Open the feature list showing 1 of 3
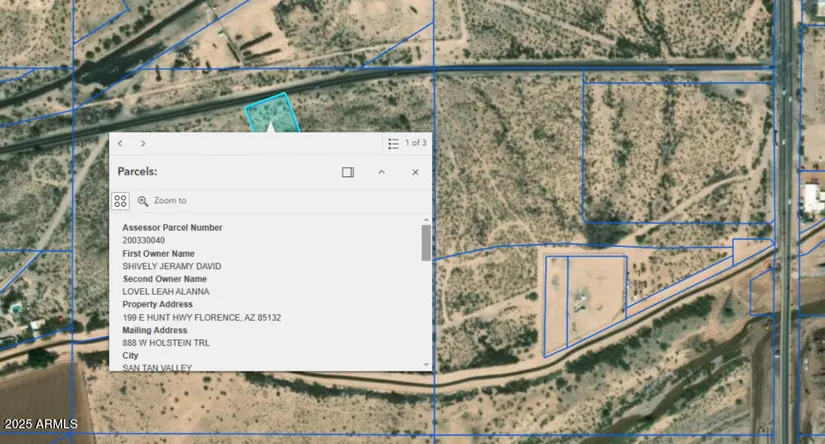The width and height of the screenshot is (825, 444). [x=394, y=144]
